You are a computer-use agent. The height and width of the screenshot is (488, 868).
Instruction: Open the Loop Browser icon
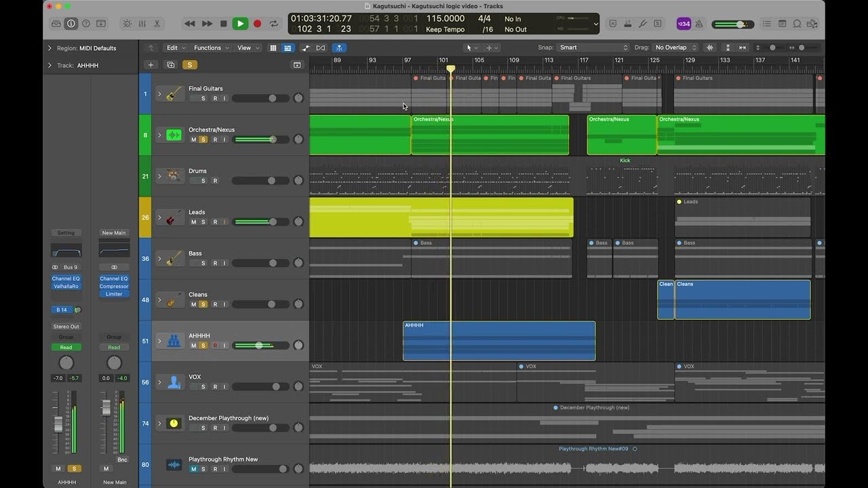coord(797,24)
